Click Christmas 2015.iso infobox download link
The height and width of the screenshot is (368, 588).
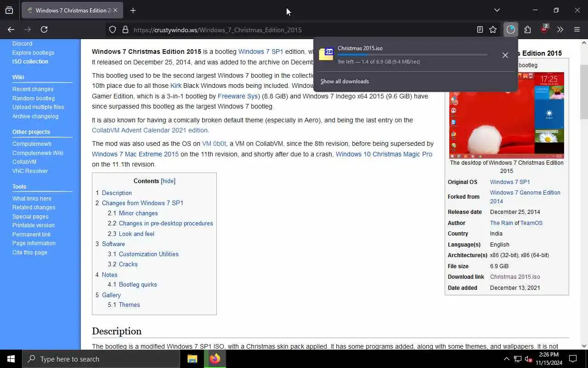tap(515, 277)
